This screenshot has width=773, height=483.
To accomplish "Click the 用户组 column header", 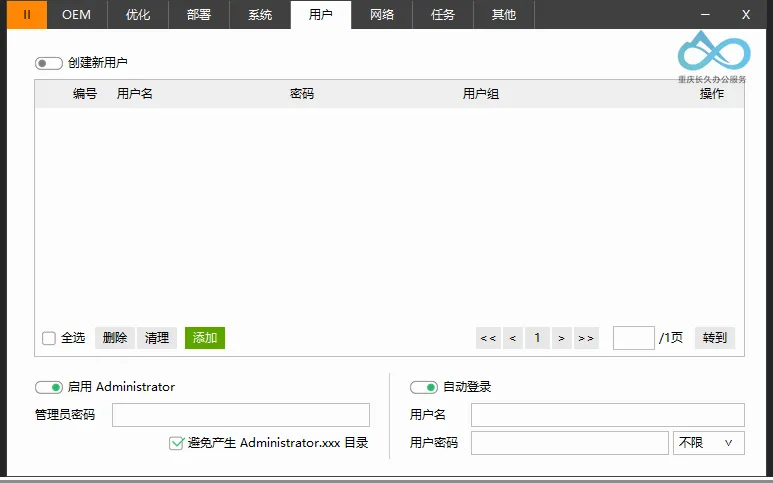I will click(x=481, y=94).
